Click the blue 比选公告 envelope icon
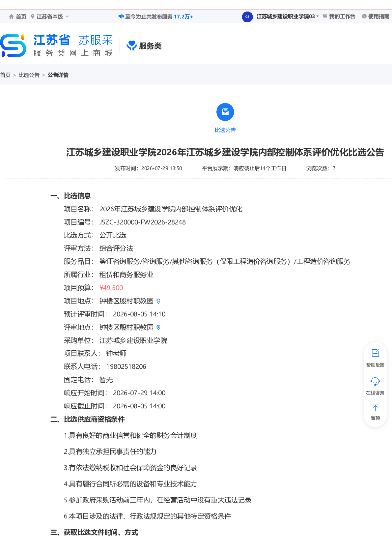Screen dimensions: 392x555 click(x=225, y=112)
